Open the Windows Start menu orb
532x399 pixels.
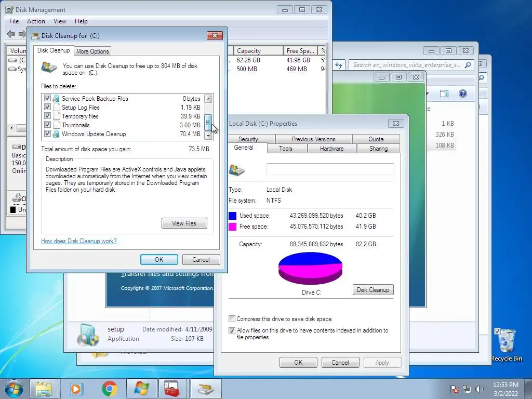pyautogui.click(x=14, y=389)
